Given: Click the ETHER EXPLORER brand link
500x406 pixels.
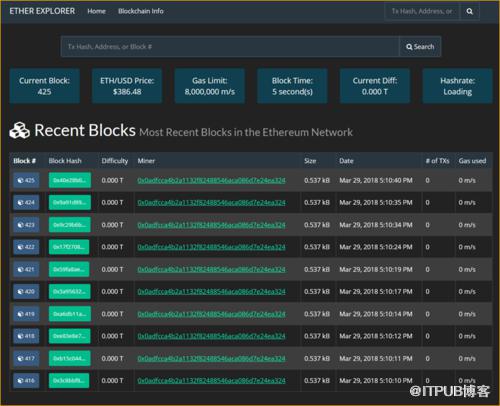Looking at the screenshot, I should pyautogui.click(x=42, y=11).
